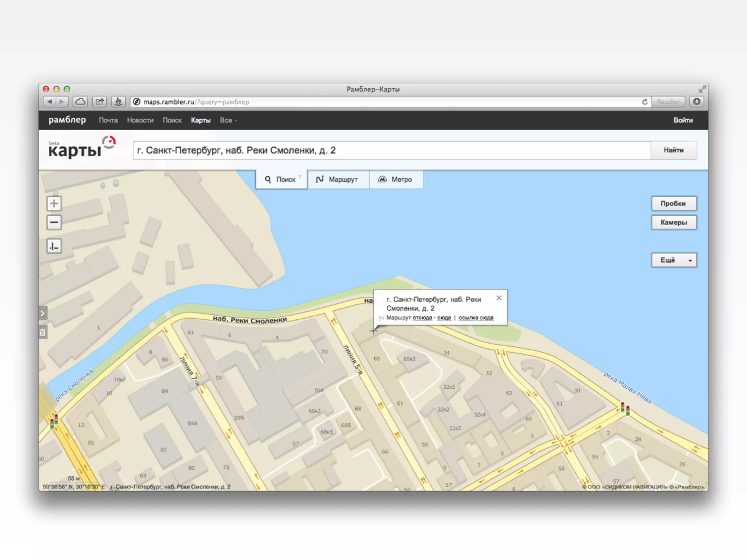Open the Метро tab

point(396,179)
